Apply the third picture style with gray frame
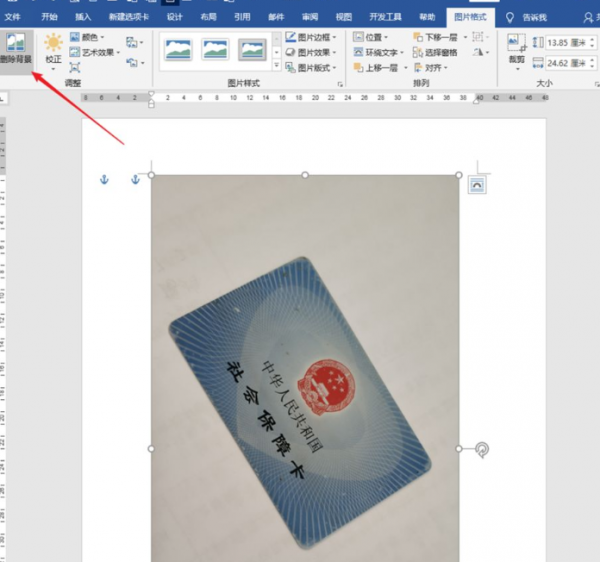This screenshot has width=600, height=562. pos(252,50)
